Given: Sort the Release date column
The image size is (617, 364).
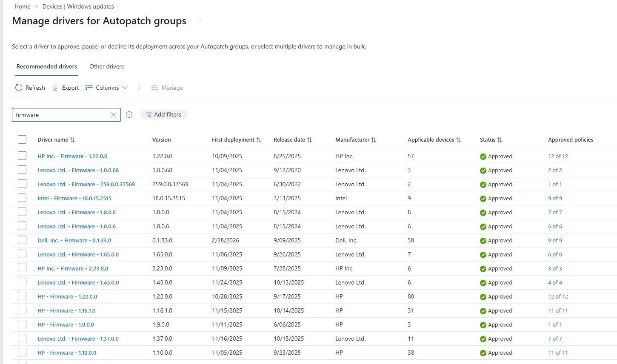Looking at the screenshot, I should (x=309, y=140).
